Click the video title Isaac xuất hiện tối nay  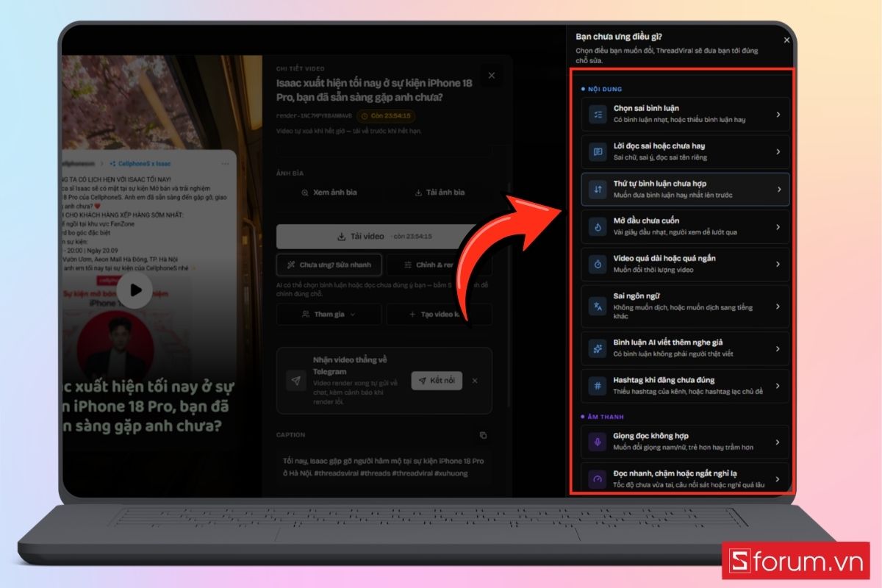pyautogui.click(x=374, y=90)
